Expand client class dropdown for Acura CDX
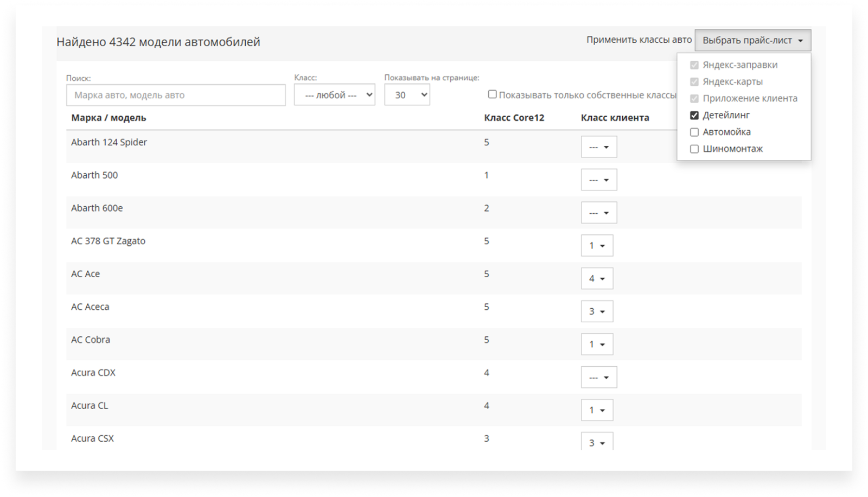The height and width of the screenshot is (497, 868). [598, 378]
